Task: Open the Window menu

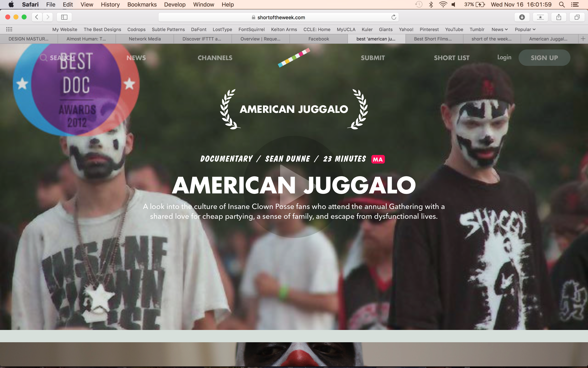Action: 204,4
